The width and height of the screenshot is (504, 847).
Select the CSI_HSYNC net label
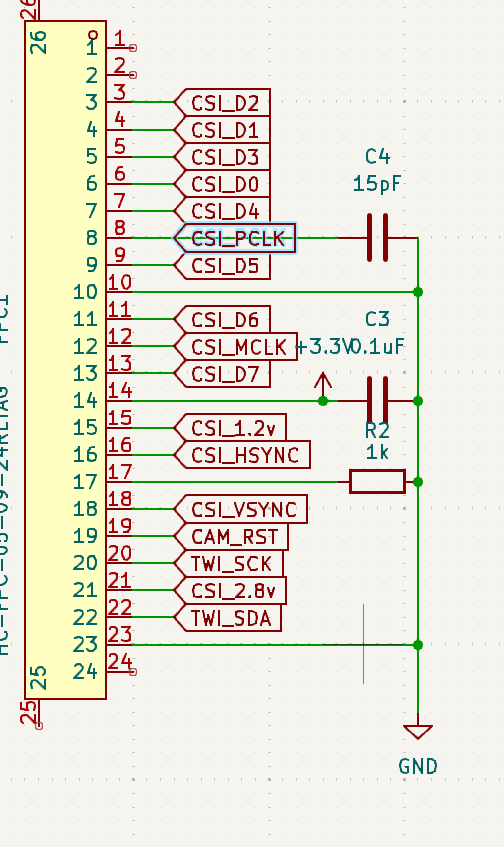[243, 455]
